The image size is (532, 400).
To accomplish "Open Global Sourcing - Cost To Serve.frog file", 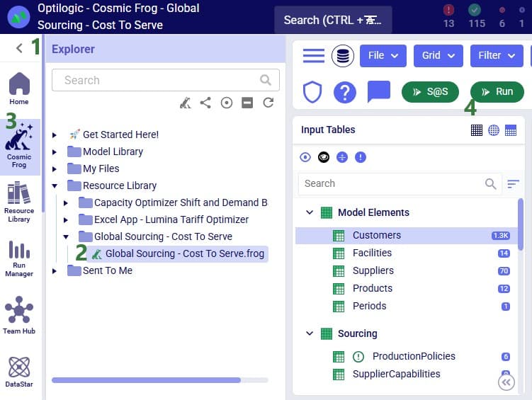I will pos(177,254).
